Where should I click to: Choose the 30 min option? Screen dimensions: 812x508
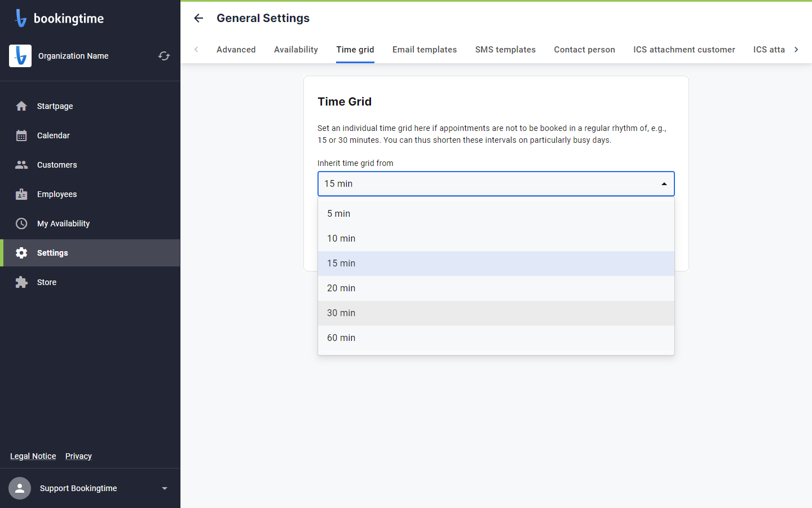coord(496,313)
